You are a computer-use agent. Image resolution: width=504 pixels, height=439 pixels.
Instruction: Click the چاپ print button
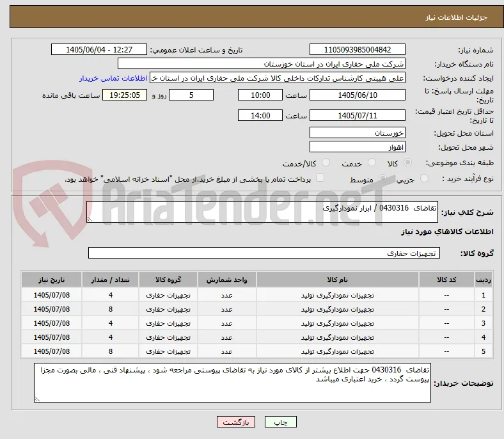[x=281, y=422]
